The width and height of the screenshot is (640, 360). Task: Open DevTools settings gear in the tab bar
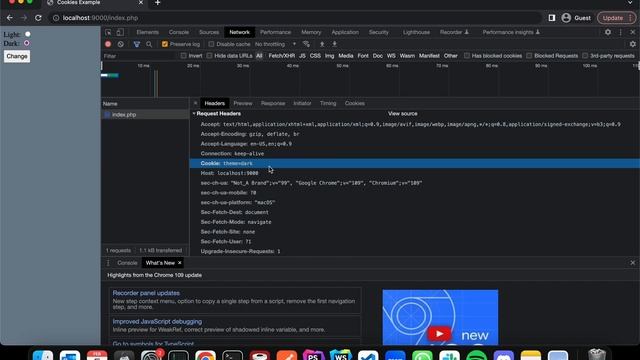608,32
